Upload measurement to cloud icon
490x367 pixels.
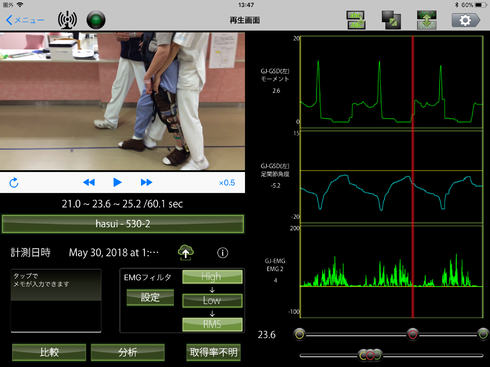[186, 253]
